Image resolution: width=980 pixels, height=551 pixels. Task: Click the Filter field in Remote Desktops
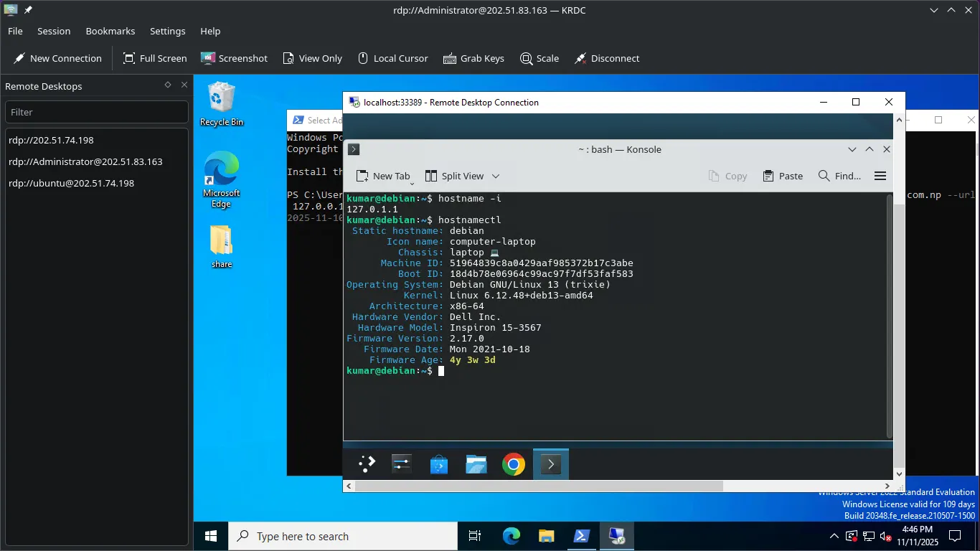click(x=96, y=112)
